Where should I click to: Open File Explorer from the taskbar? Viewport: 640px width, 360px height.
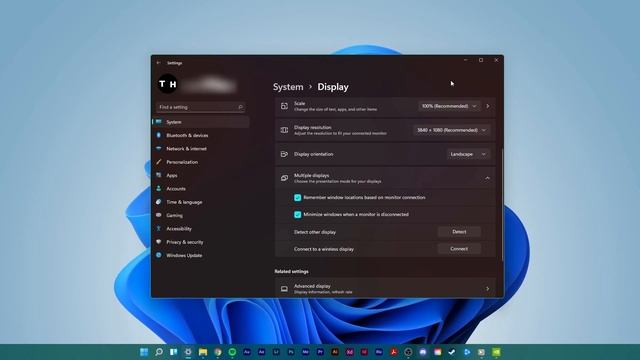coord(203,352)
